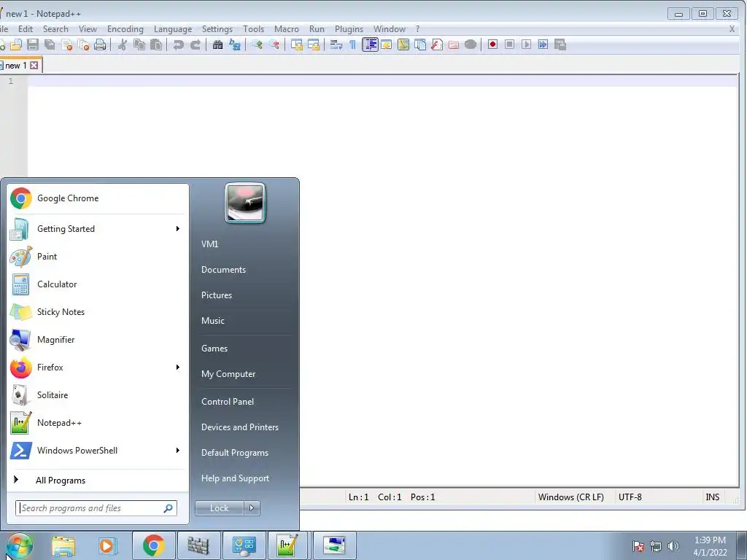The width and height of the screenshot is (747, 560).
Task: Click the Close file toolbar icon
Action: coord(66,44)
